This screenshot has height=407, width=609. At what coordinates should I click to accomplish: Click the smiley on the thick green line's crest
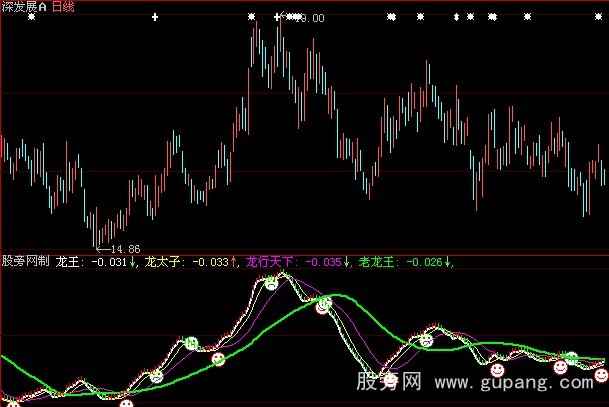[323, 305]
